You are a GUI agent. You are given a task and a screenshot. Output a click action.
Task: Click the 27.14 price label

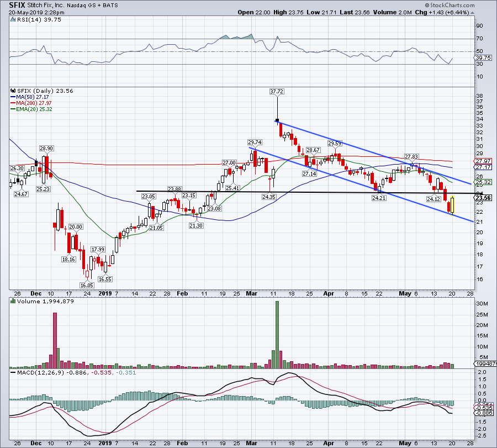tap(309, 174)
